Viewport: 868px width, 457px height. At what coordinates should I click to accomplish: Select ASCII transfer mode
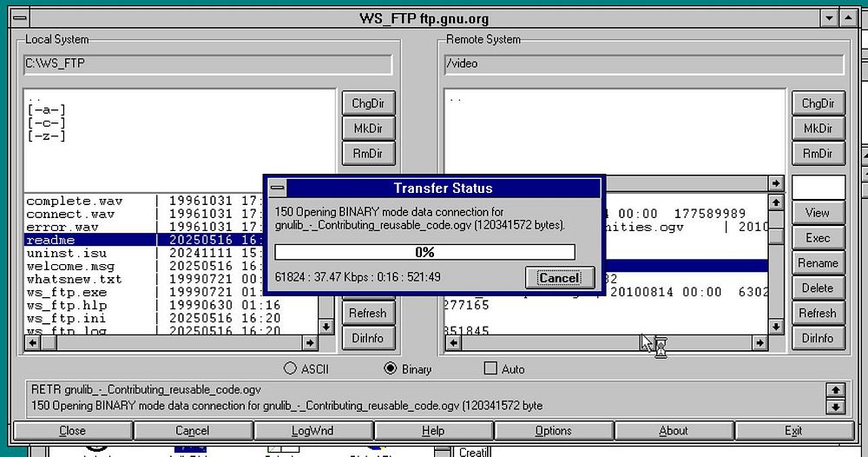coord(306,369)
